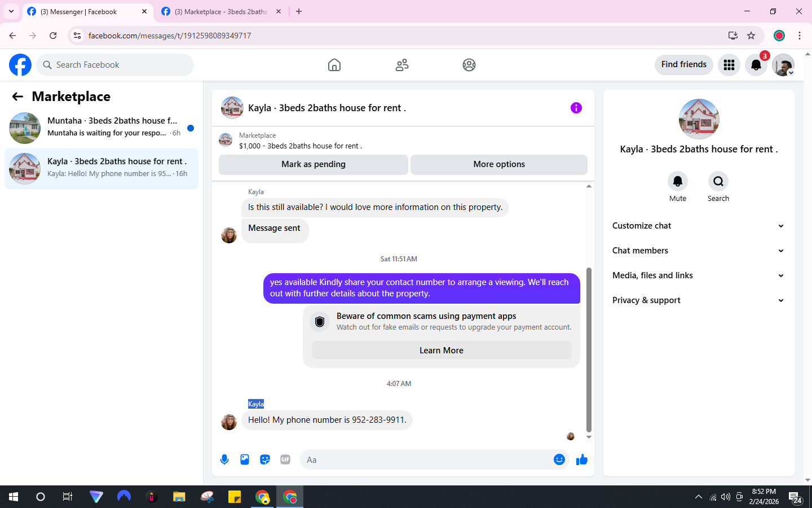
Task: Click the phone number message 952-283-9911
Action: point(327,420)
